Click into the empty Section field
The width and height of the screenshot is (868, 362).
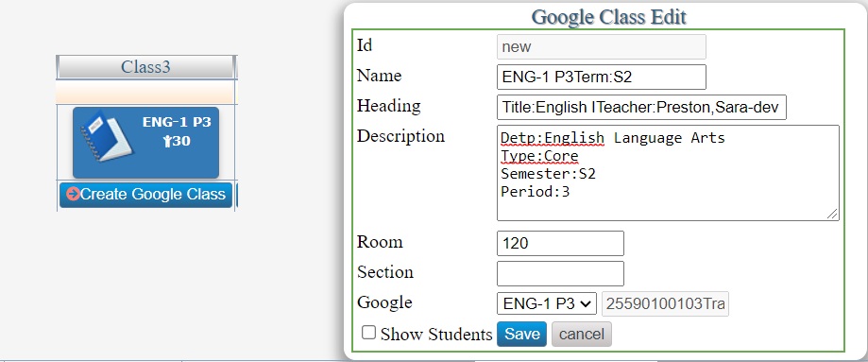pos(560,274)
